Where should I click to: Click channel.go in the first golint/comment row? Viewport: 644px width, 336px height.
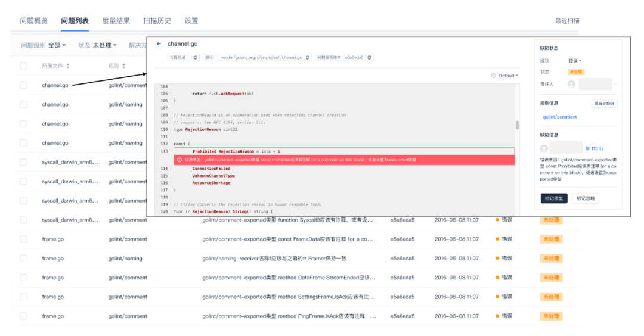(55, 85)
